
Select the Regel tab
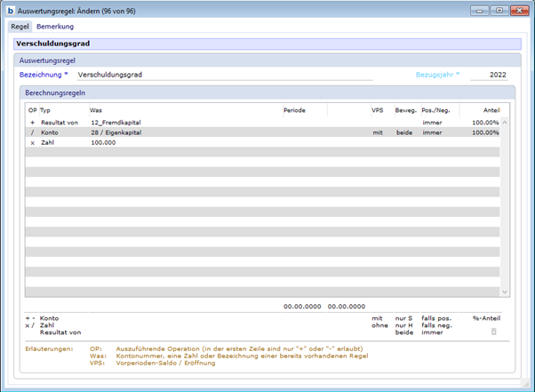click(20, 27)
